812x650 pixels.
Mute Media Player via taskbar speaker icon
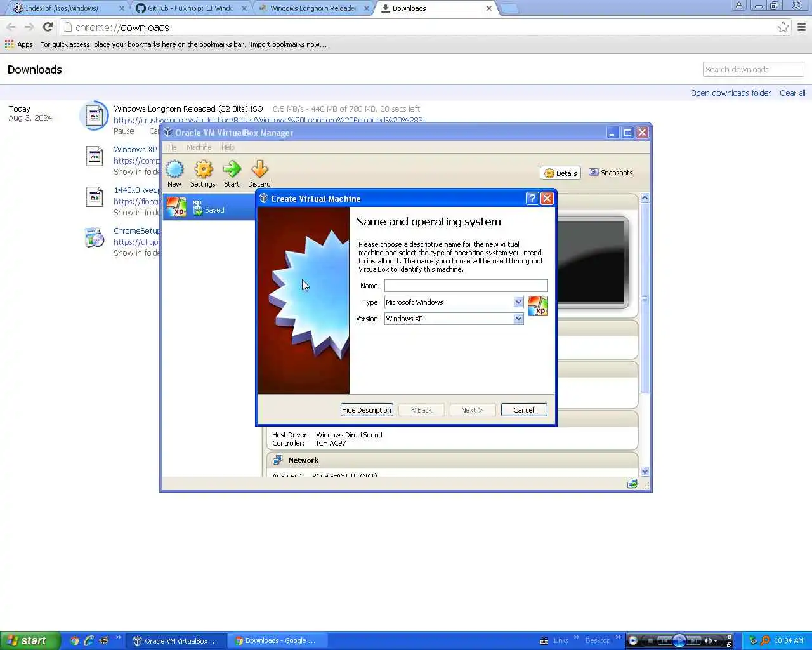[x=708, y=640]
